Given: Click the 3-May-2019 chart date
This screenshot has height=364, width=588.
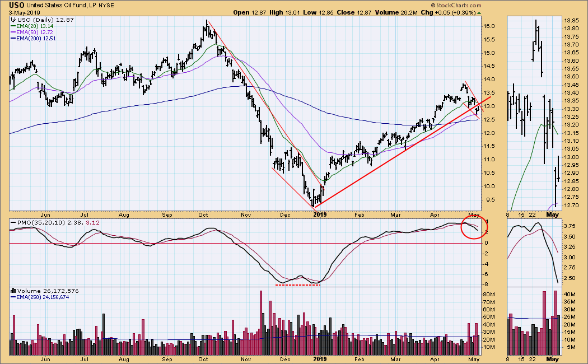Looking at the screenshot, I should [x=24, y=13].
